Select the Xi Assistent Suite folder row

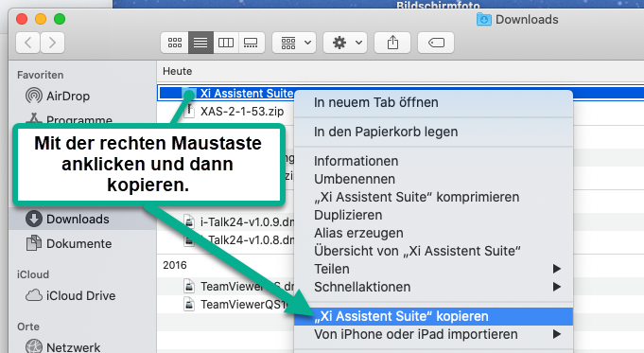pos(400,94)
